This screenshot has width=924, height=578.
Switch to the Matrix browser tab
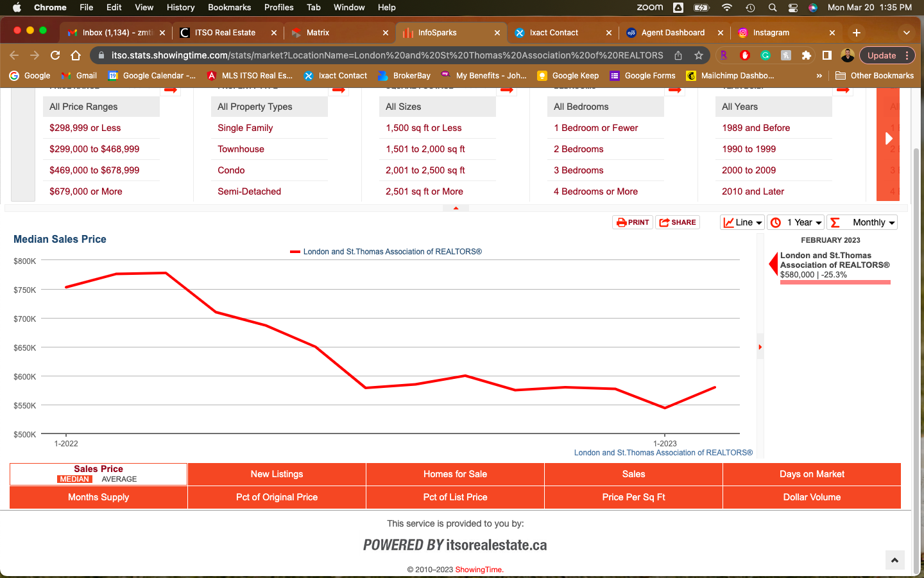point(341,33)
